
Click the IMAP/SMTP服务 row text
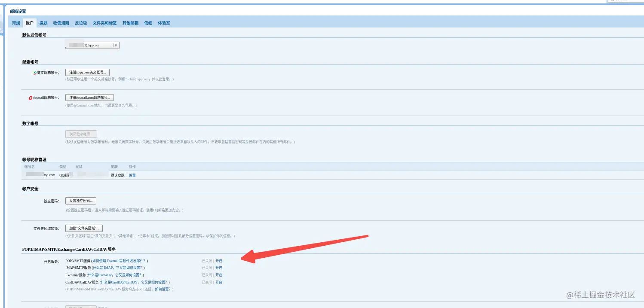point(78,268)
